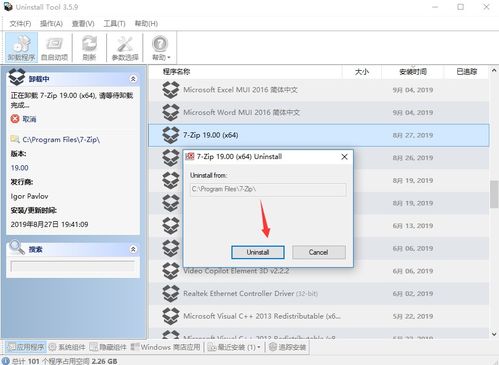
Task: Click the search input field
Action: click(73, 266)
